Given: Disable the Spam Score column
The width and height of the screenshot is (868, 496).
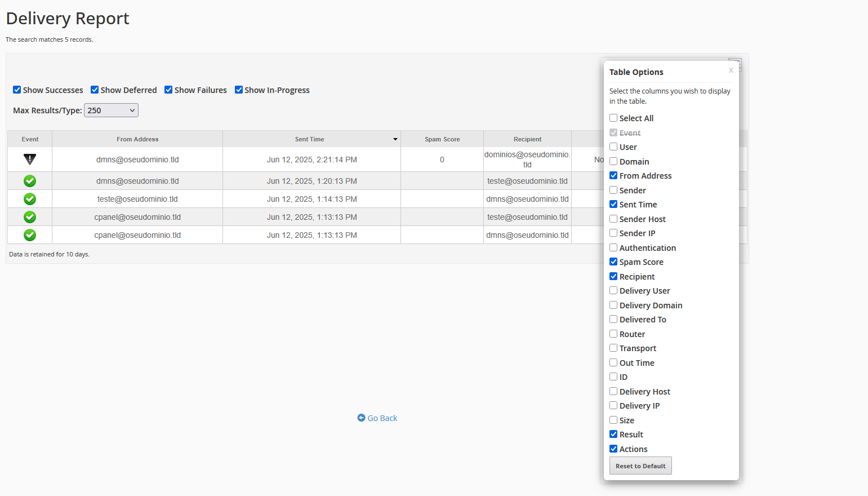Looking at the screenshot, I should (x=613, y=262).
